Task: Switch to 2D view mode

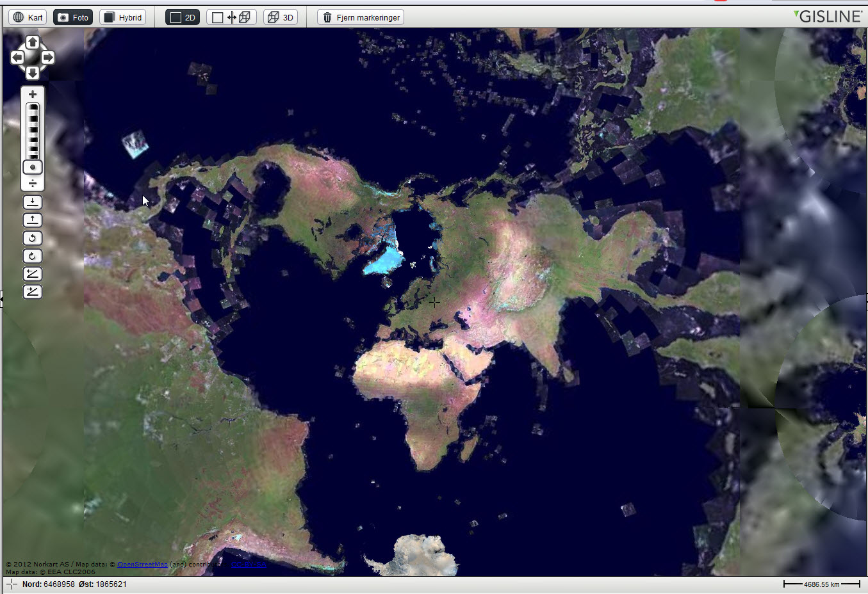Action: tap(183, 17)
